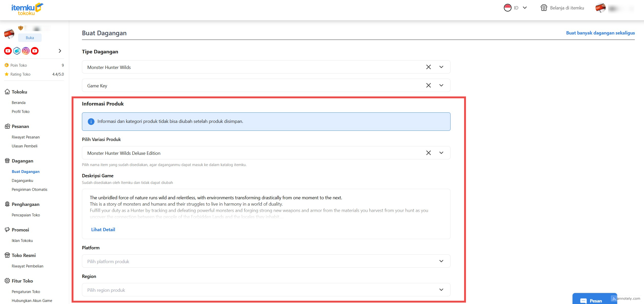Click the Instagram social icon in sidebar
This screenshot has width=644, height=304.
click(x=26, y=51)
